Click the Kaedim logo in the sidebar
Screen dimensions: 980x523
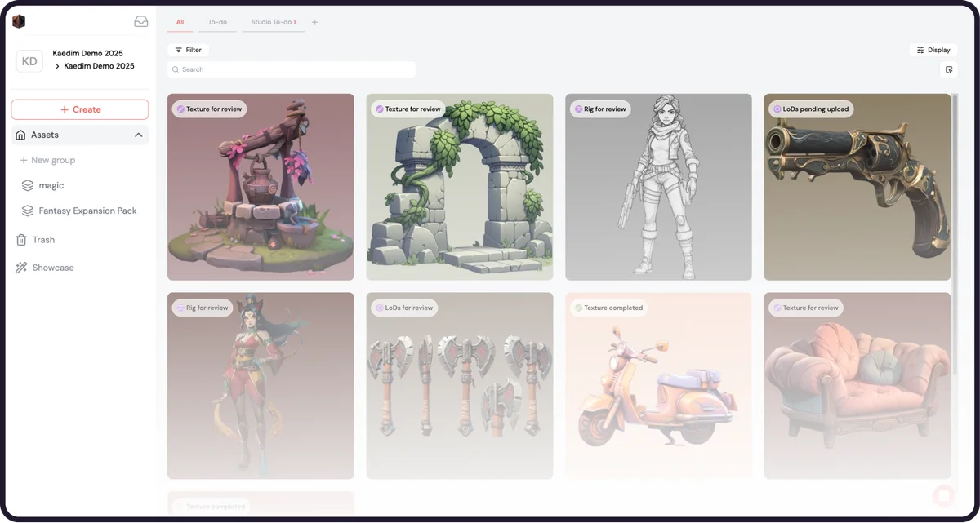pos(19,20)
